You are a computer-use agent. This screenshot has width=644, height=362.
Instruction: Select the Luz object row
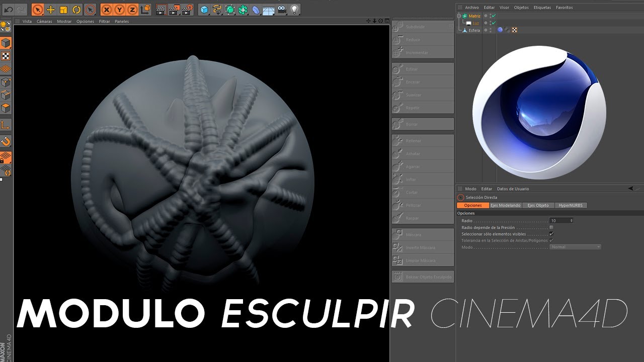pyautogui.click(x=475, y=23)
